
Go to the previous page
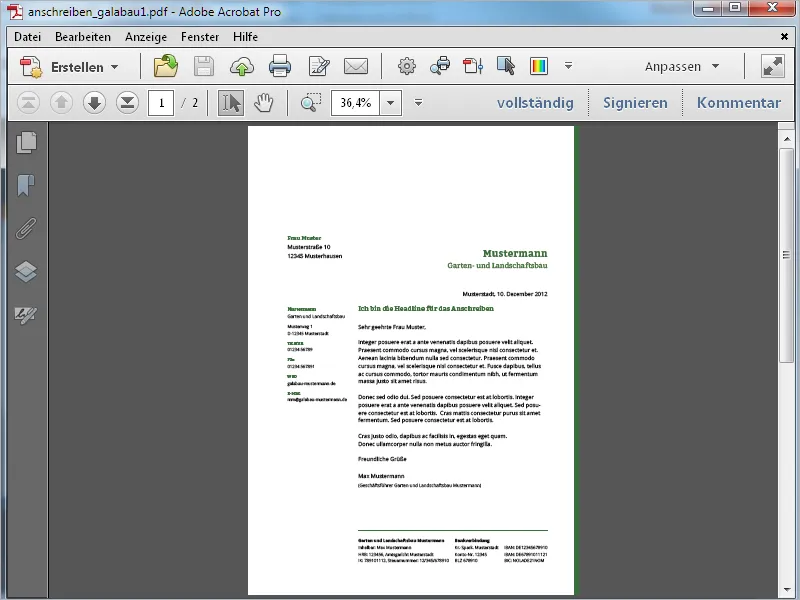click(61, 103)
